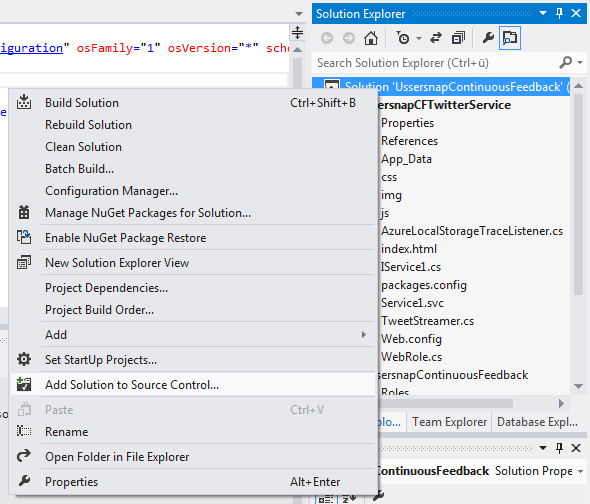Open the Properties panel window options dropdown
The width and height of the screenshot is (590, 504).
[x=543, y=448]
